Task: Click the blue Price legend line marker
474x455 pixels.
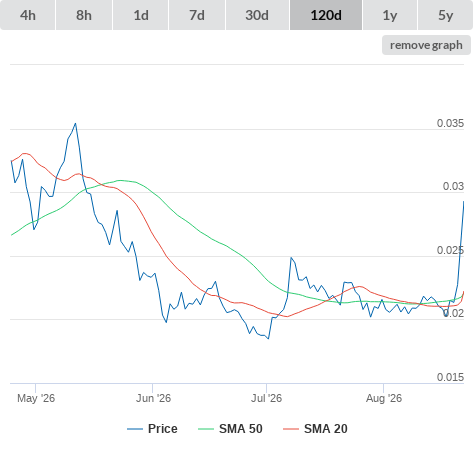Action: pos(135,429)
